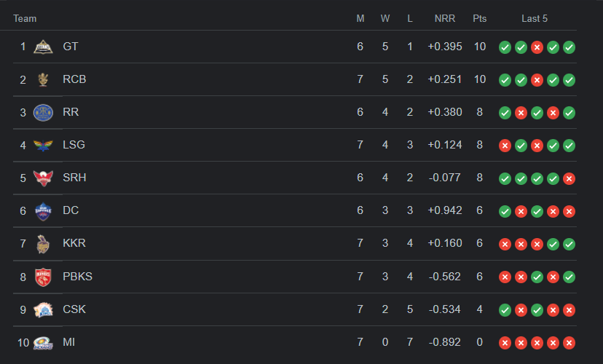Click LSG's first red loss icon
Image resolution: width=603 pixels, height=364 pixels.
505,146
